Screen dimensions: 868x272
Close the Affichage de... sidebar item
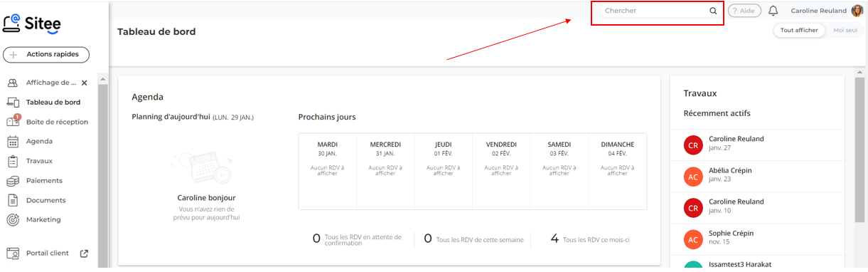click(x=85, y=83)
